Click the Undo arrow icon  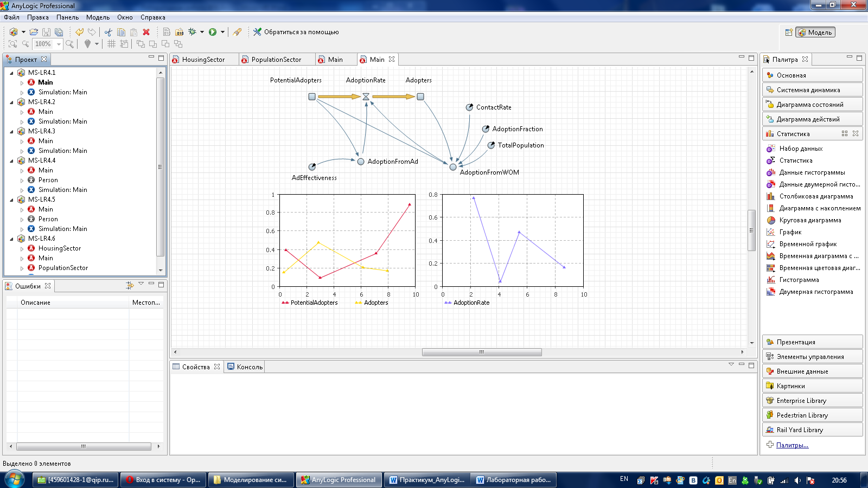pos(79,32)
